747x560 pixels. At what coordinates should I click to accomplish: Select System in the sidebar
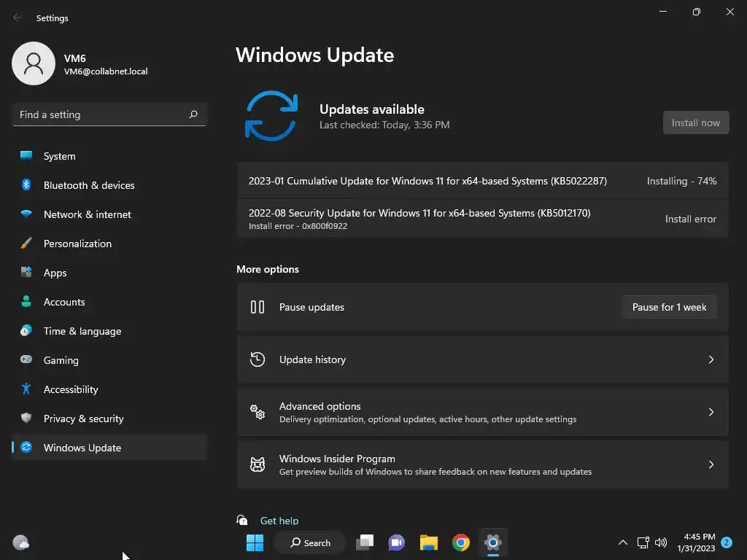[x=109, y=156]
